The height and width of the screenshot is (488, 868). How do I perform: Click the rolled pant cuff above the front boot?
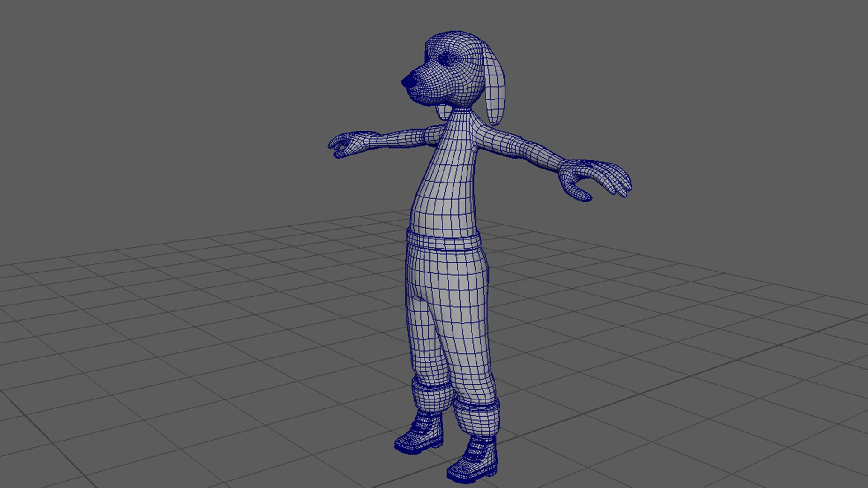(x=477, y=417)
